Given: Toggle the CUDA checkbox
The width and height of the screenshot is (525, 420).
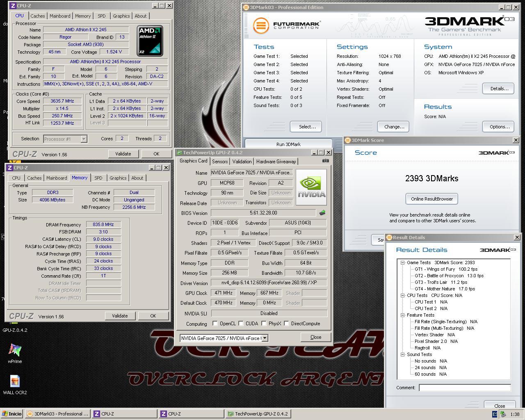Looking at the screenshot, I should 241,324.
